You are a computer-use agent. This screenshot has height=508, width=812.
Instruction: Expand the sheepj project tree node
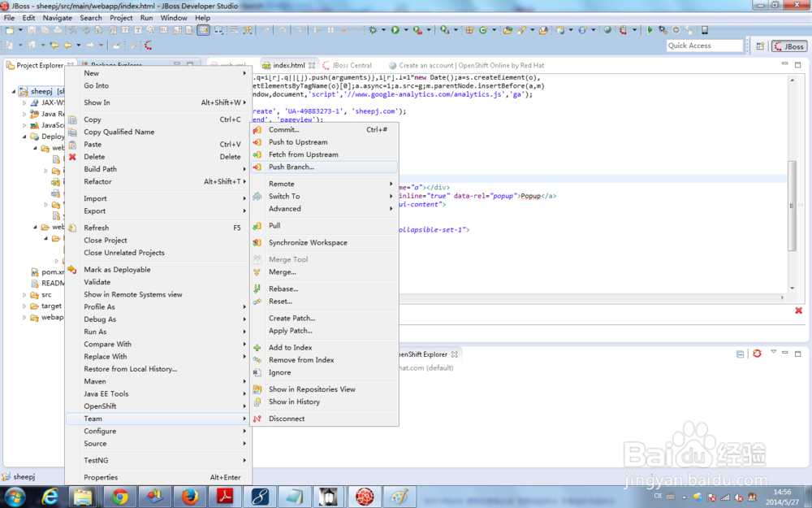point(14,91)
